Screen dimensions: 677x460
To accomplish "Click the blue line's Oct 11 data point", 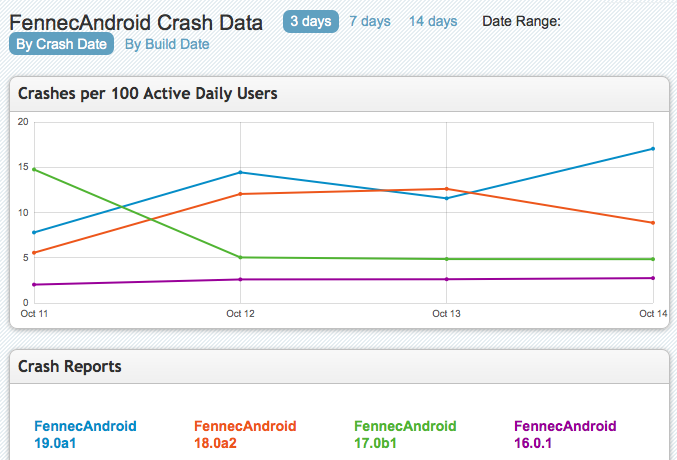I will coord(34,232).
